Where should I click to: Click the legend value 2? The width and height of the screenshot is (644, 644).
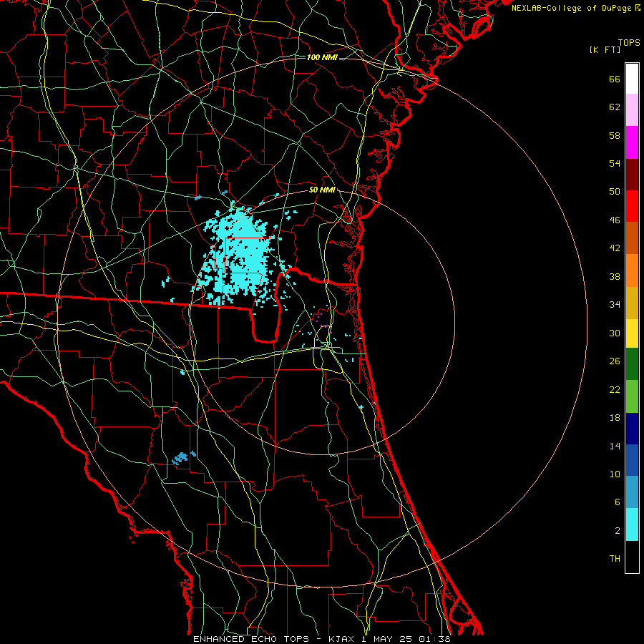pos(618,531)
